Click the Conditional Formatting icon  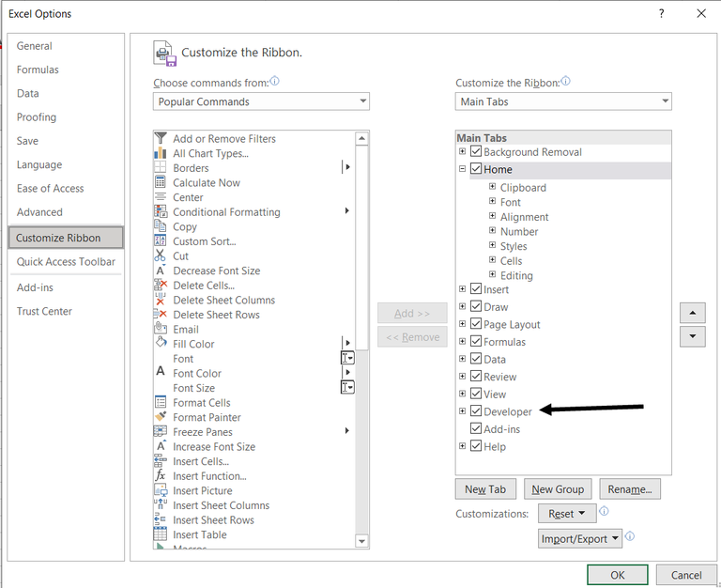[160, 211]
